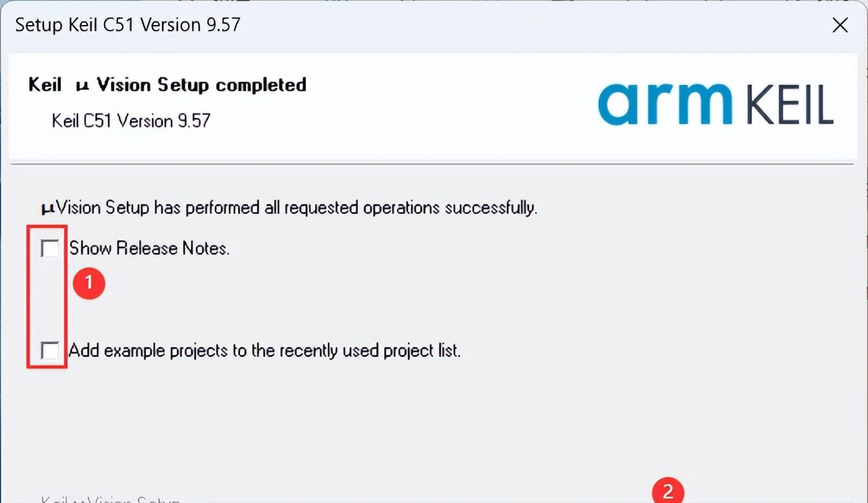
Task: Click the µ symbol in the bold heading
Action: [82, 85]
